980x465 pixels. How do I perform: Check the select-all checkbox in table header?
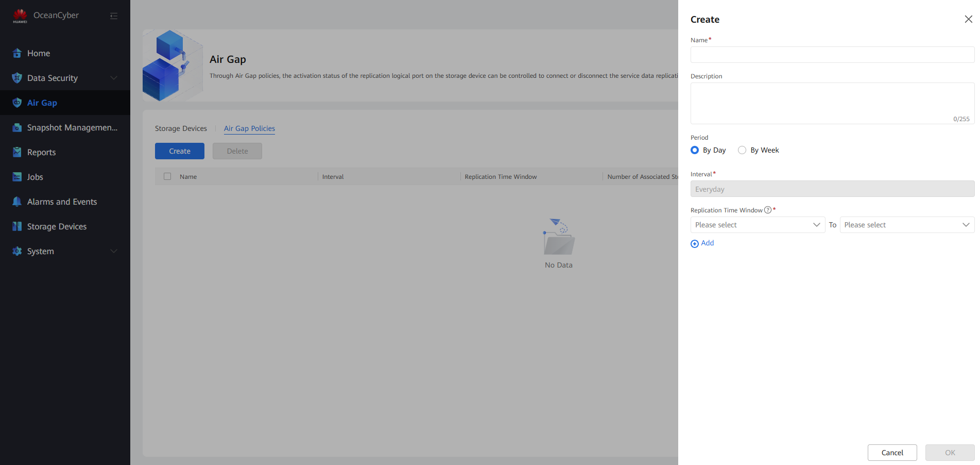167,176
